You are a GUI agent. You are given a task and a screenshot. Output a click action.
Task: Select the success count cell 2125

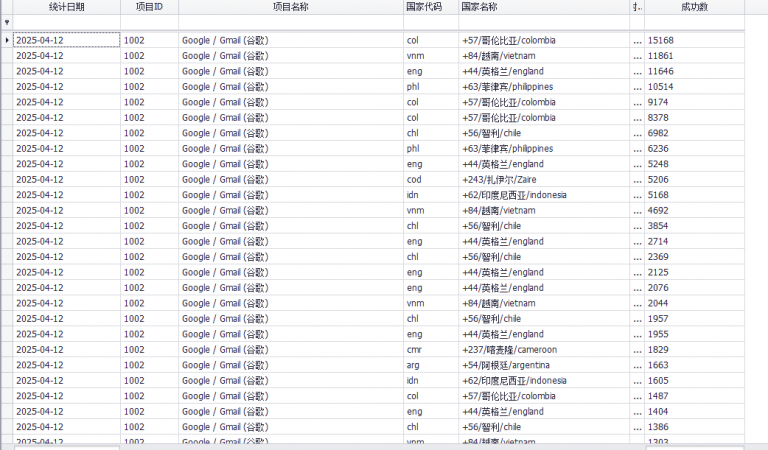694,272
